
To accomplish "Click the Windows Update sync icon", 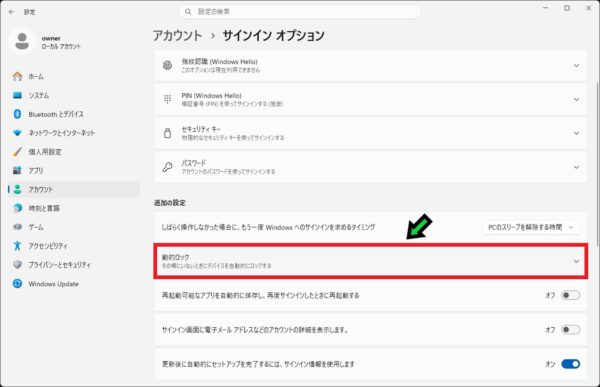I will click(17, 284).
